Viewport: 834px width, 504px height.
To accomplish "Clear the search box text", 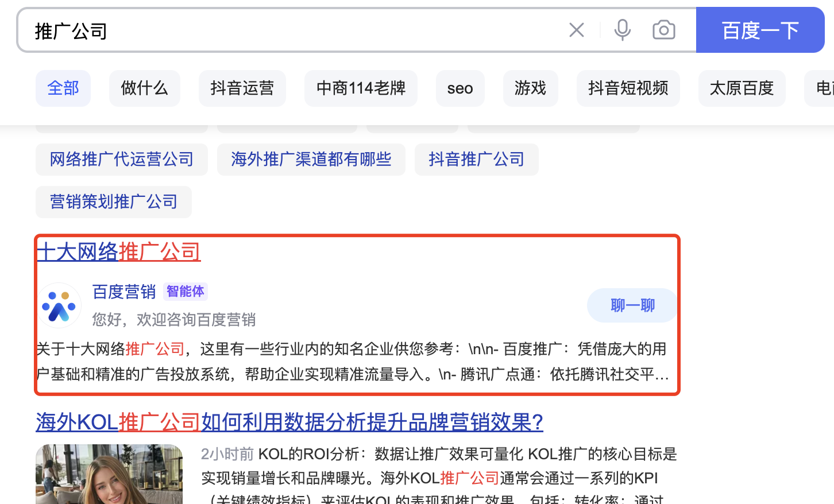I will click(x=576, y=30).
